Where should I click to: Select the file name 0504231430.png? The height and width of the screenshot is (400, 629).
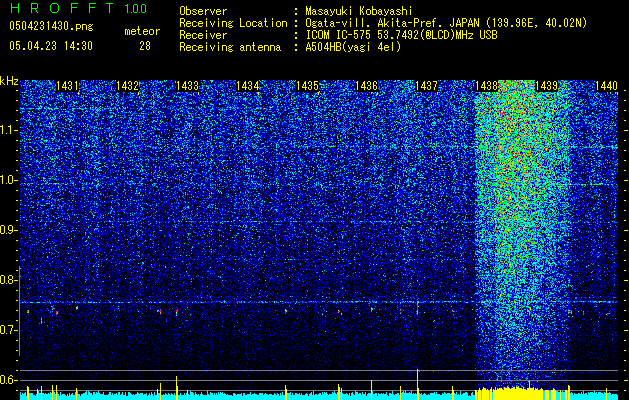[51, 27]
